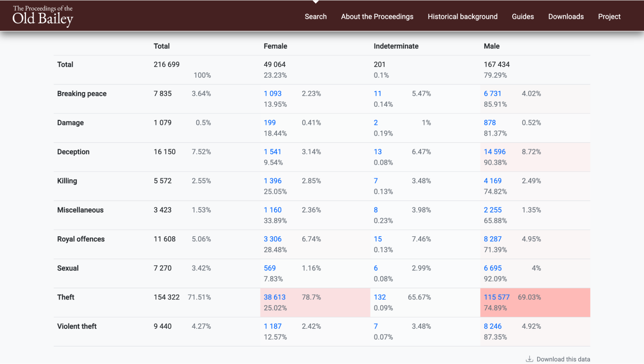Click female Violent theft count 1 187

[273, 326]
